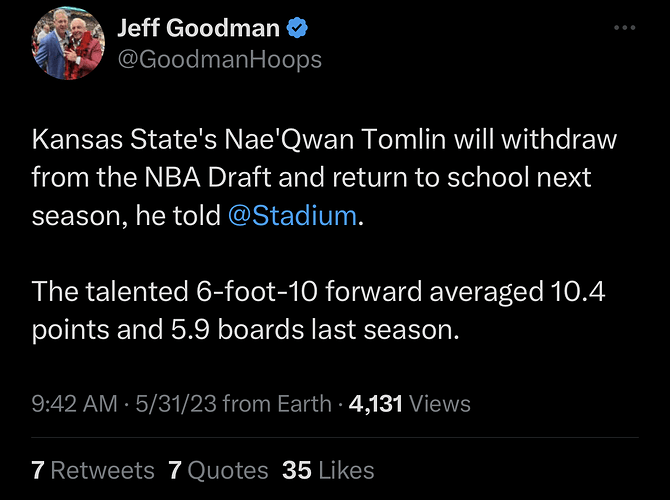Show the 7 Quotes list

pos(218,470)
